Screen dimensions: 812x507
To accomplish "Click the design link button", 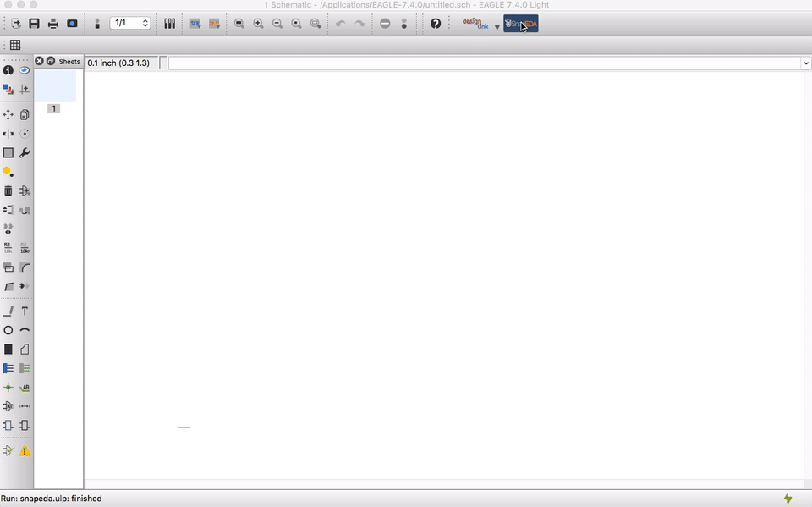I will point(476,24).
